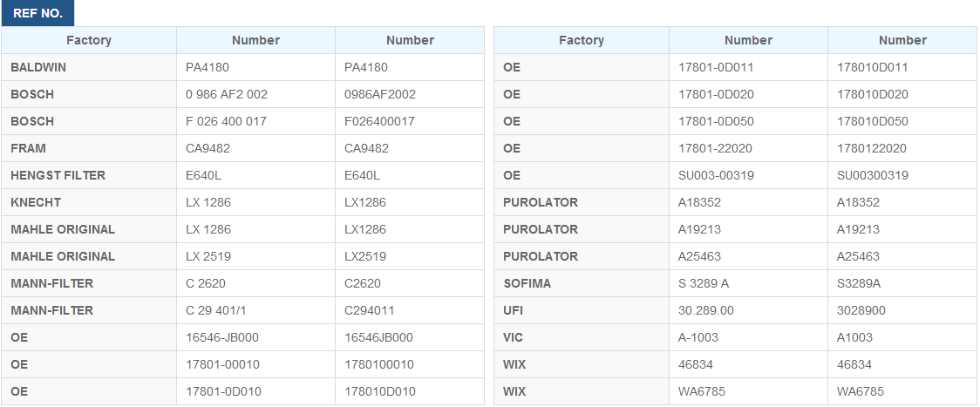This screenshot has width=980, height=407.
Task: Click the REF NO. tab
Action: click(37, 14)
